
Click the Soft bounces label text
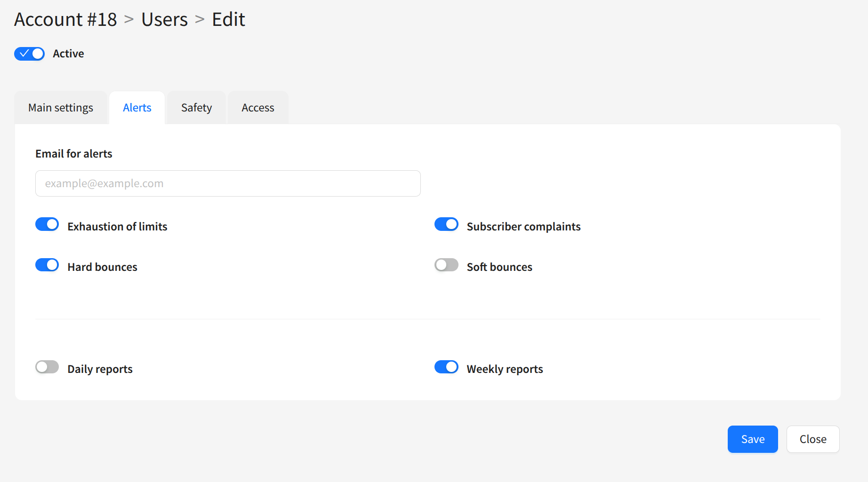tap(499, 267)
